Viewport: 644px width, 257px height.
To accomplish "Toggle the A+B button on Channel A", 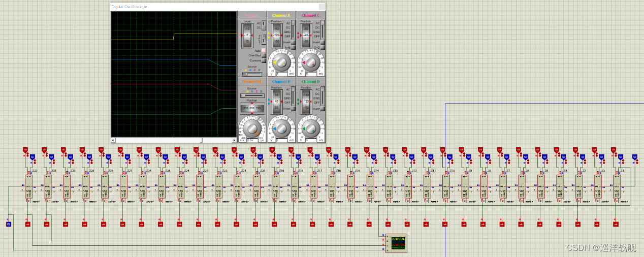I will 293,47.
